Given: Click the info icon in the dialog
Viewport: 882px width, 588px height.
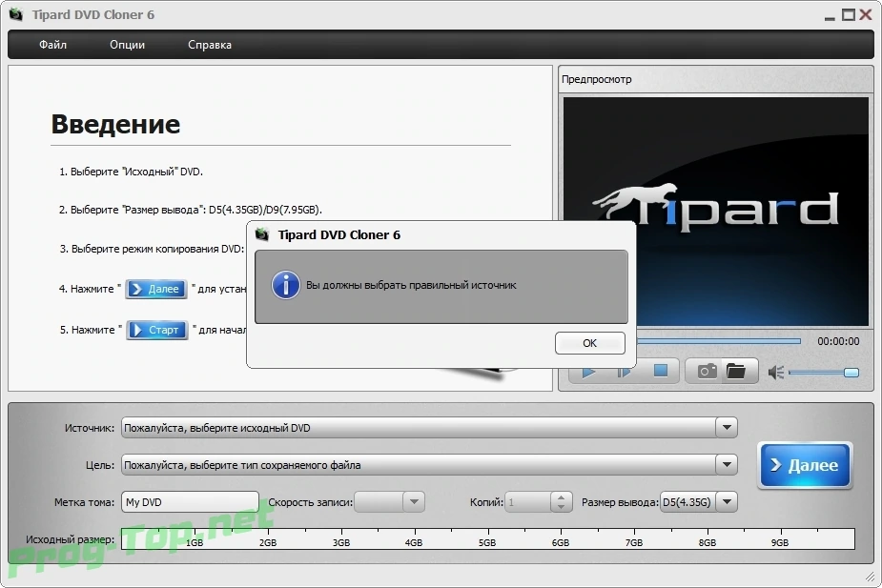Looking at the screenshot, I should (x=286, y=285).
